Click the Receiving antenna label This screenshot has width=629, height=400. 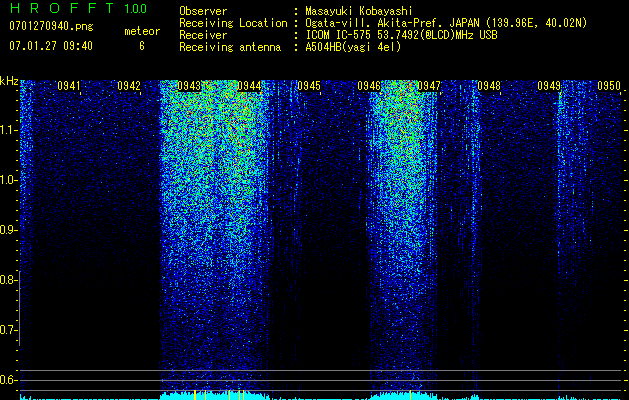[x=230, y=47]
